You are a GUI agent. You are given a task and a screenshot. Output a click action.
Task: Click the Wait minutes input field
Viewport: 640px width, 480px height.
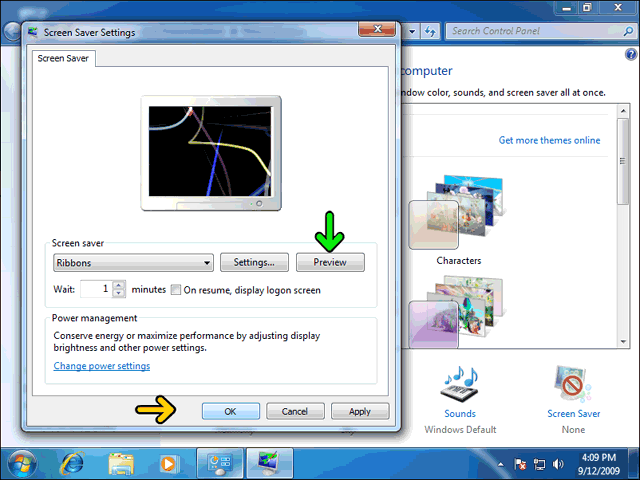[x=96, y=289]
